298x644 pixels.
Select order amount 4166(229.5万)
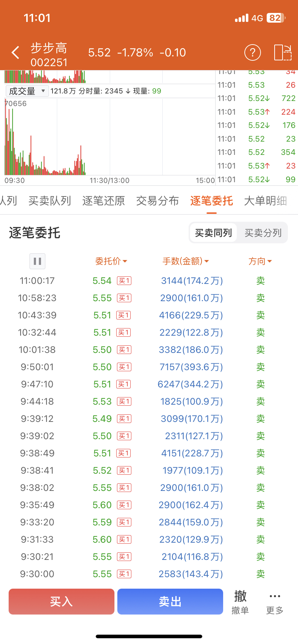191,315
